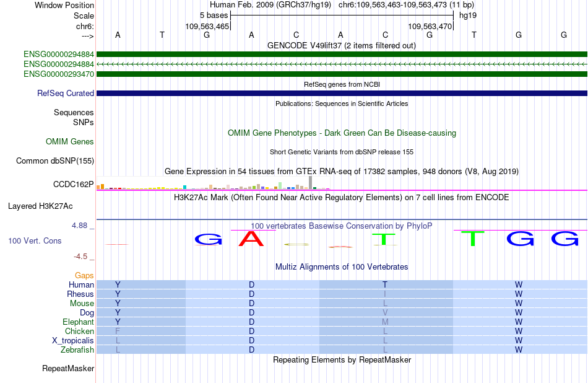Click the red A conservation logo letter
The height and width of the screenshot is (383, 588).
tap(251, 239)
